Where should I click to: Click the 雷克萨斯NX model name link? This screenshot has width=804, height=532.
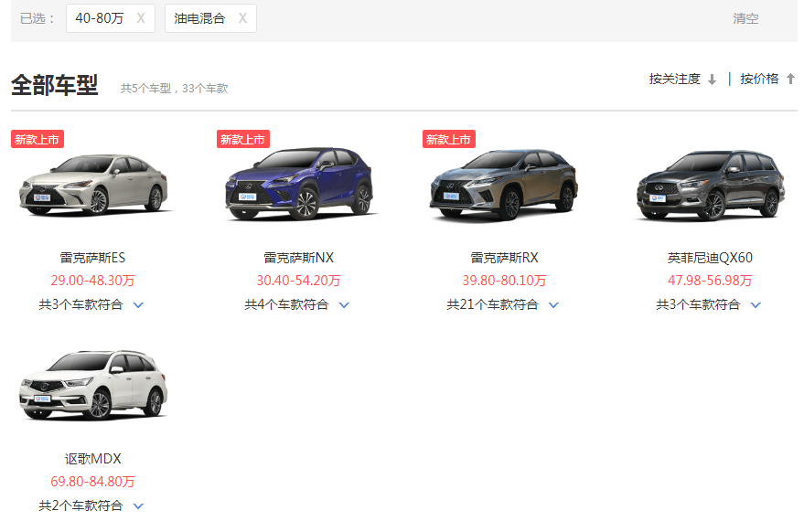click(299, 258)
